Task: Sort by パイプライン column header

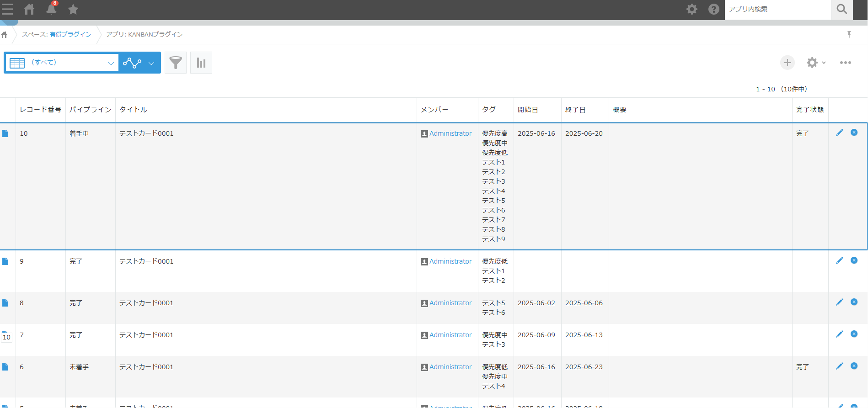Action: tap(91, 110)
